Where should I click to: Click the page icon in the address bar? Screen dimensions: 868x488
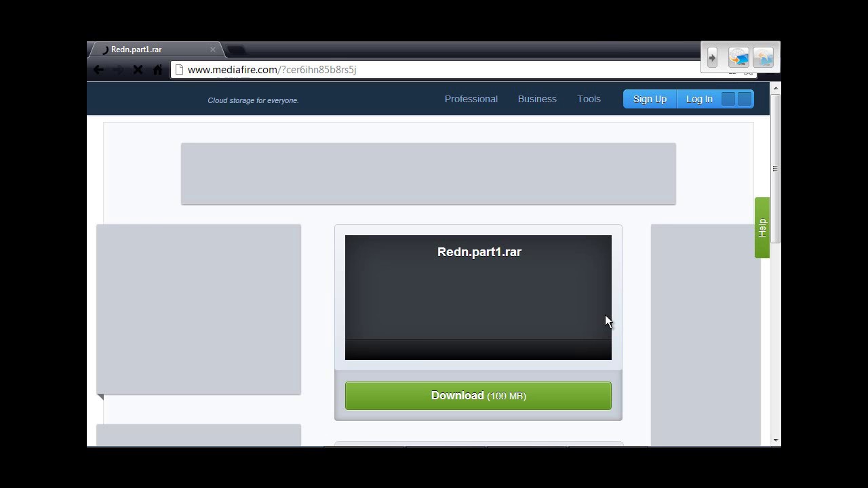[178, 70]
